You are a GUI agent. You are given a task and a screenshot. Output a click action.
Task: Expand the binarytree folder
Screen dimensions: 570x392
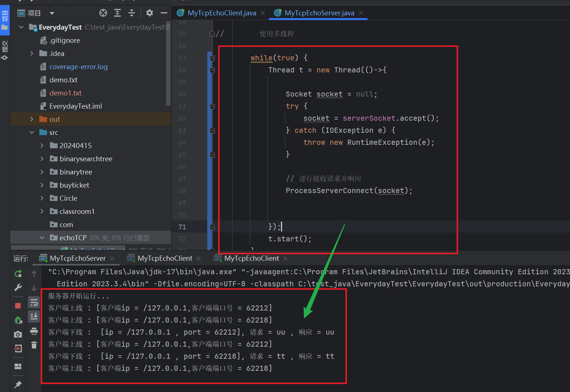(x=42, y=172)
